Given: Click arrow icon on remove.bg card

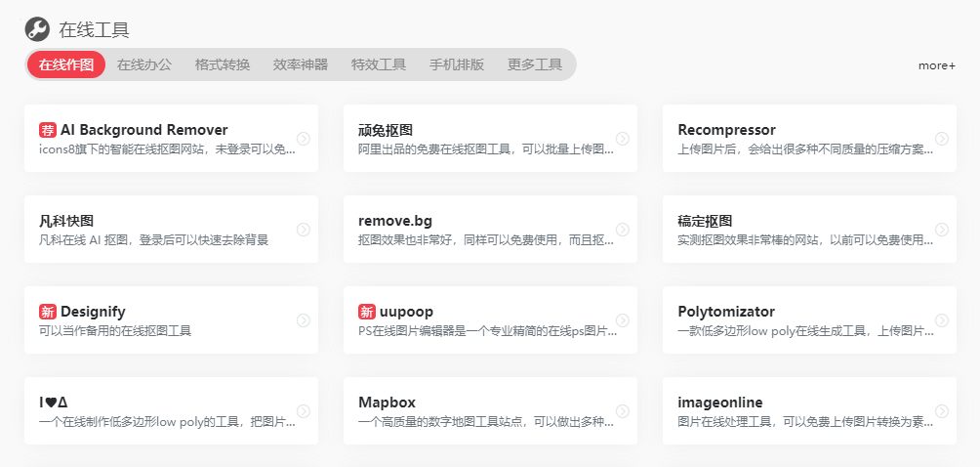Looking at the screenshot, I should point(623,230).
